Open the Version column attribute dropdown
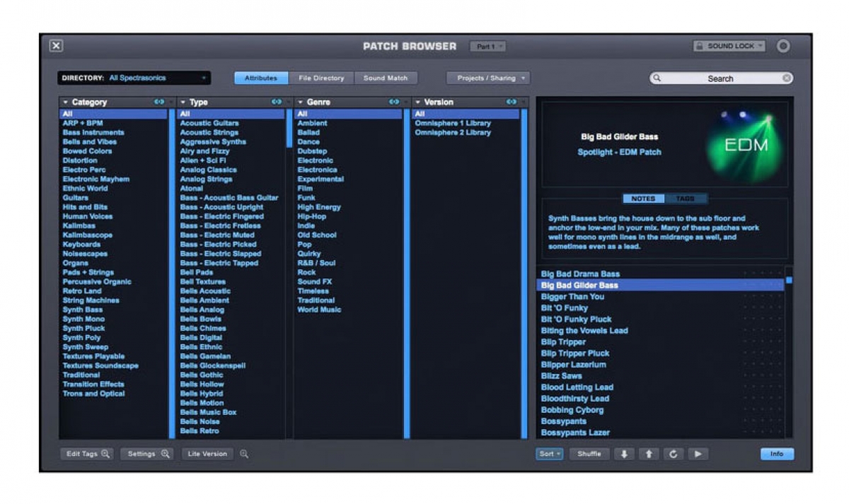 coord(418,102)
